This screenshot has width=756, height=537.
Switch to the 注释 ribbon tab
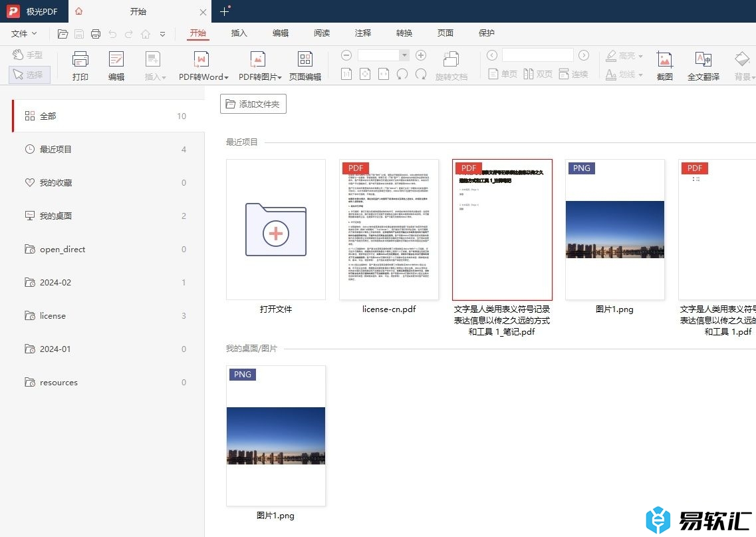tap(362, 33)
